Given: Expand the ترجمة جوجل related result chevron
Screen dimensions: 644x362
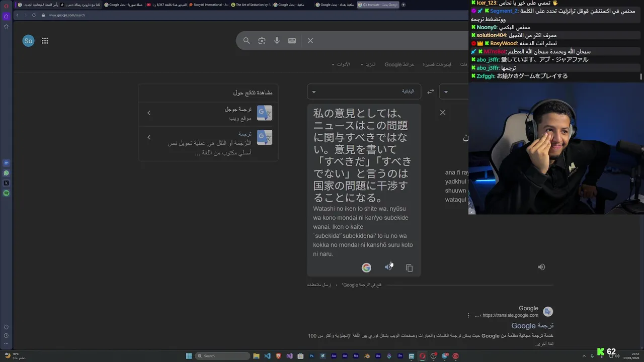Looking at the screenshot, I should (x=148, y=113).
